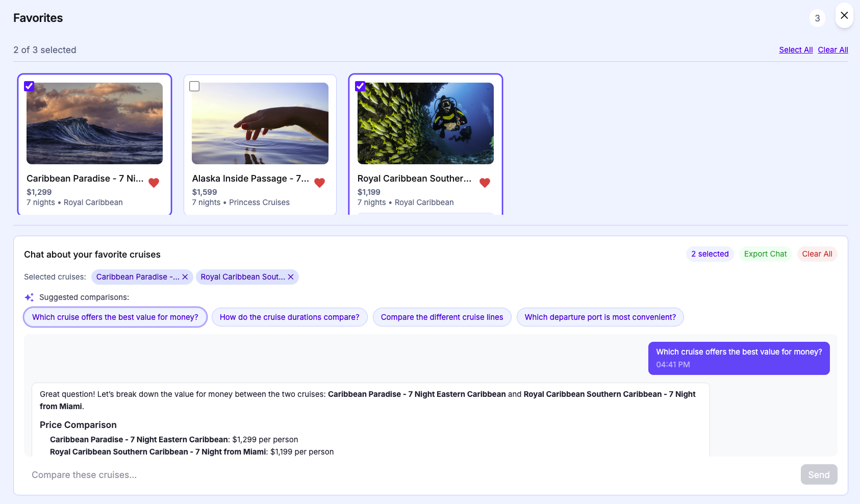Choose Compare the different cruise lines suggestion

(x=442, y=317)
